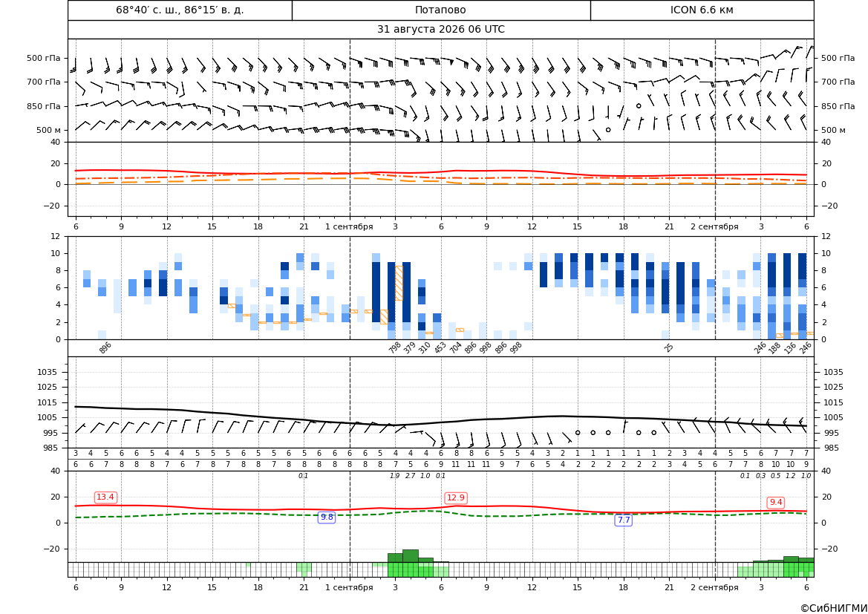Click the ICON 6.6 км model header
The height and width of the screenshot is (614, 868).
[x=702, y=10]
